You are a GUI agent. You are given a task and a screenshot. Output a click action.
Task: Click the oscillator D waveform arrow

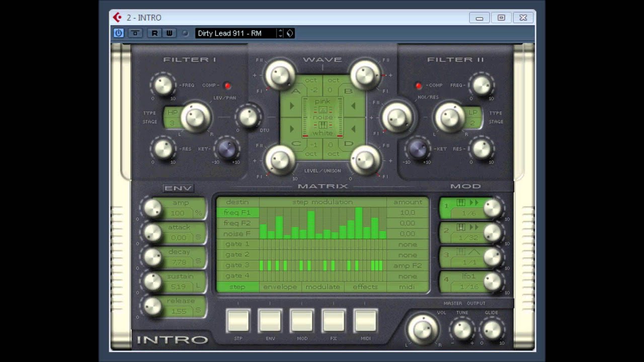point(353,129)
